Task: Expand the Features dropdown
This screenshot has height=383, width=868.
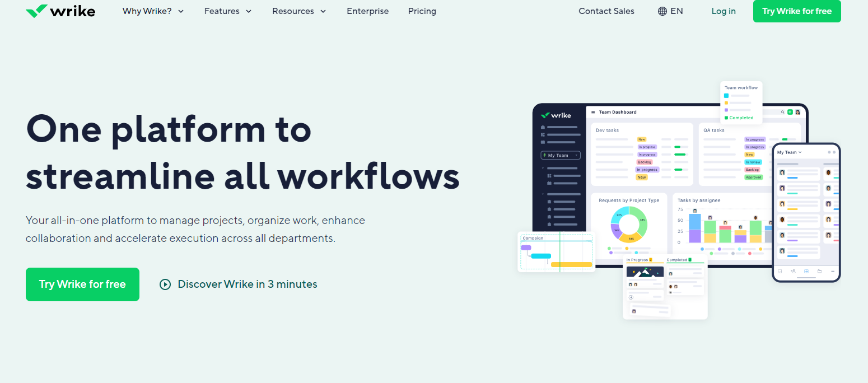Action: point(228,11)
